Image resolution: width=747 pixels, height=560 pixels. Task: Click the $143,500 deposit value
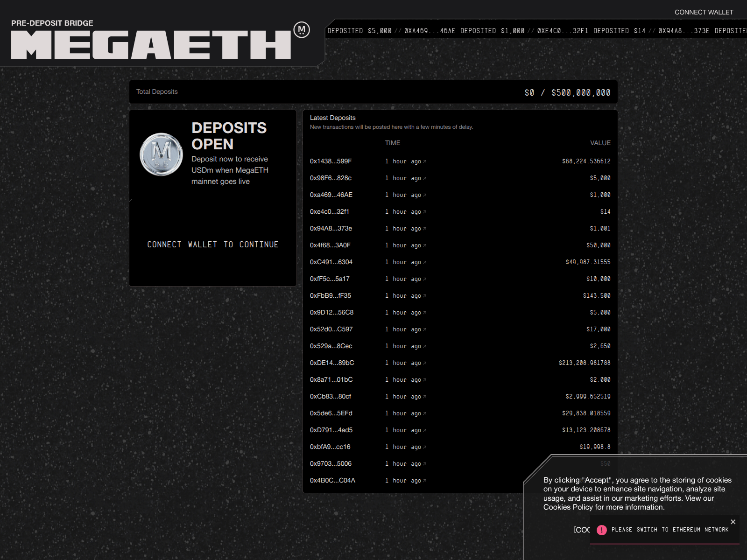point(597,296)
